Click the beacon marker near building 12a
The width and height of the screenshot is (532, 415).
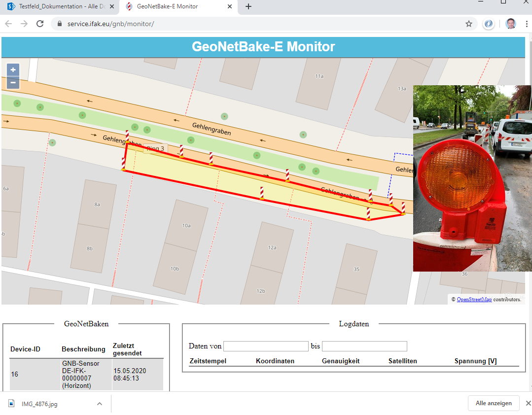[x=262, y=193]
